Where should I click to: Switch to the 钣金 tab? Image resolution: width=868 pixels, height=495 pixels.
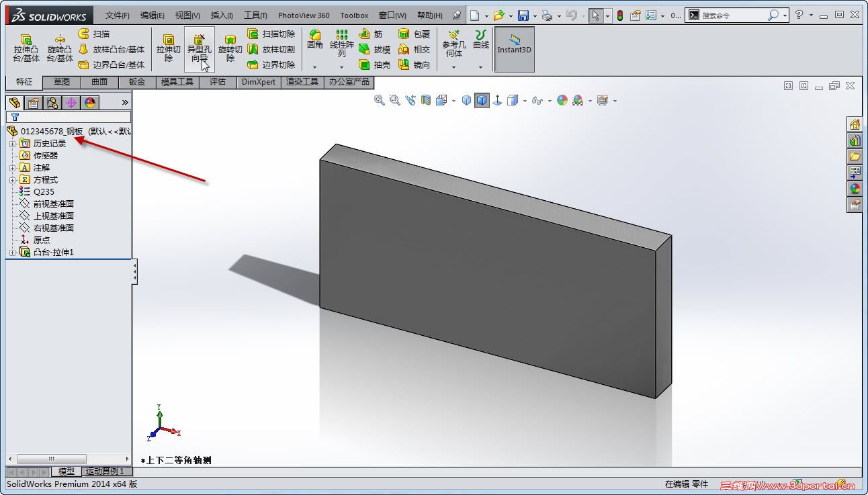pos(137,82)
